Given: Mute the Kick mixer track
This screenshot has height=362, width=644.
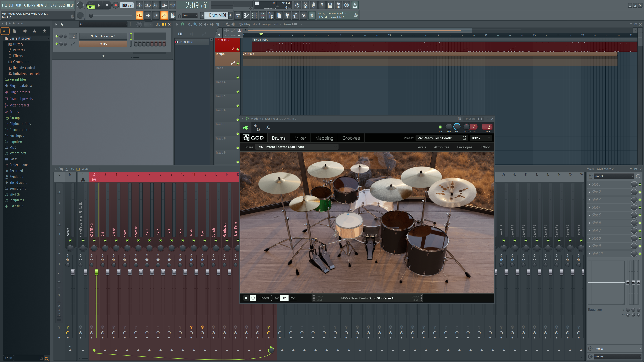Looking at the screenshot, I should (x=105, y=240).
